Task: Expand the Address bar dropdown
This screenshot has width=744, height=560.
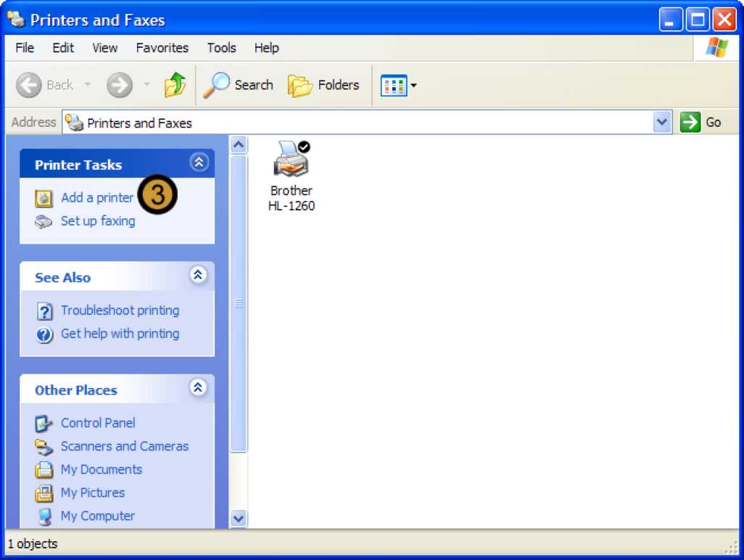Action: [x=661, y=123]
